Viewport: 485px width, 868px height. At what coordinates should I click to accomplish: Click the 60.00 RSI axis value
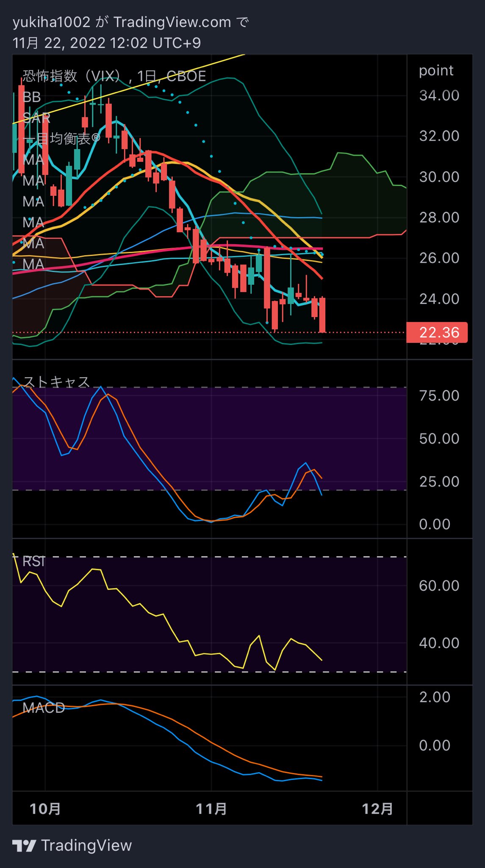[x=439, y=585]
